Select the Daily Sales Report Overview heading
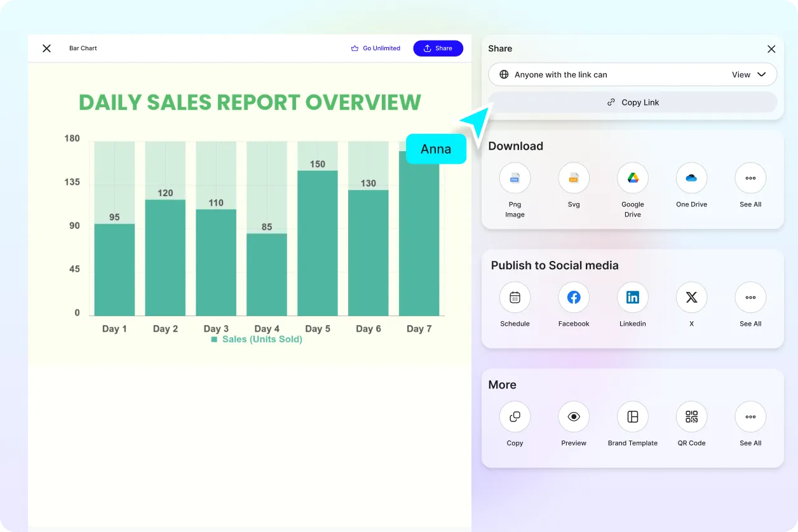 click(250, 102)
